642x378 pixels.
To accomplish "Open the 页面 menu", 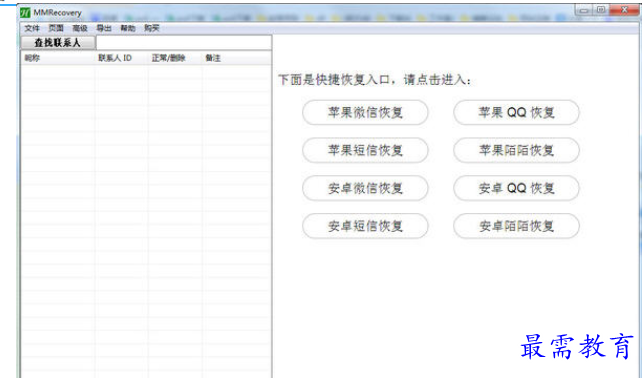I will [x=56, y=28].
